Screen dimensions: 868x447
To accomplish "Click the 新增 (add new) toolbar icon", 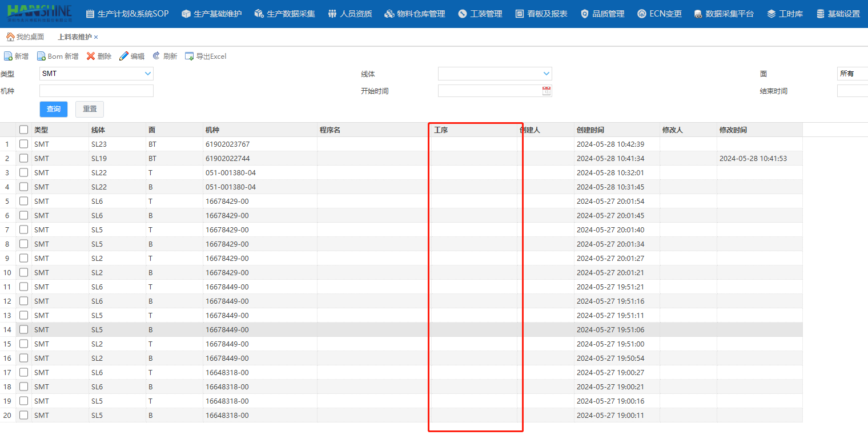I will tap(9, 57).
